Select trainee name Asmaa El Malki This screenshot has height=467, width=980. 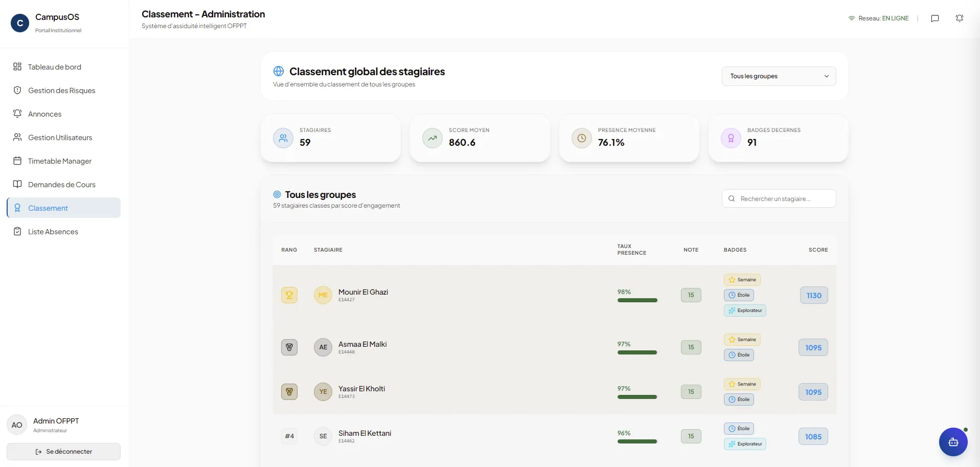[x=362, y=344]
